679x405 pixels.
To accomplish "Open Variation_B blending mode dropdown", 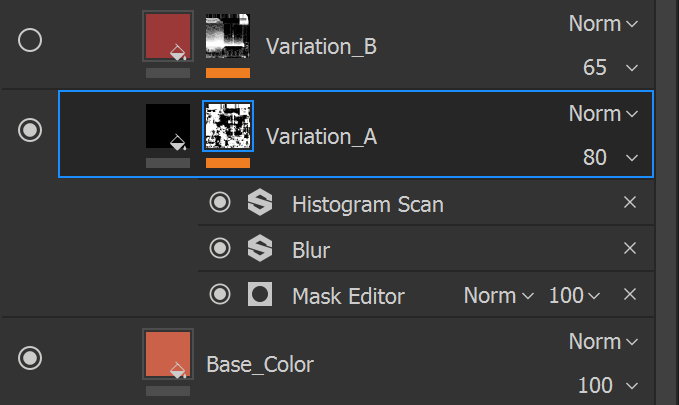I will click(x=603, y=24).
